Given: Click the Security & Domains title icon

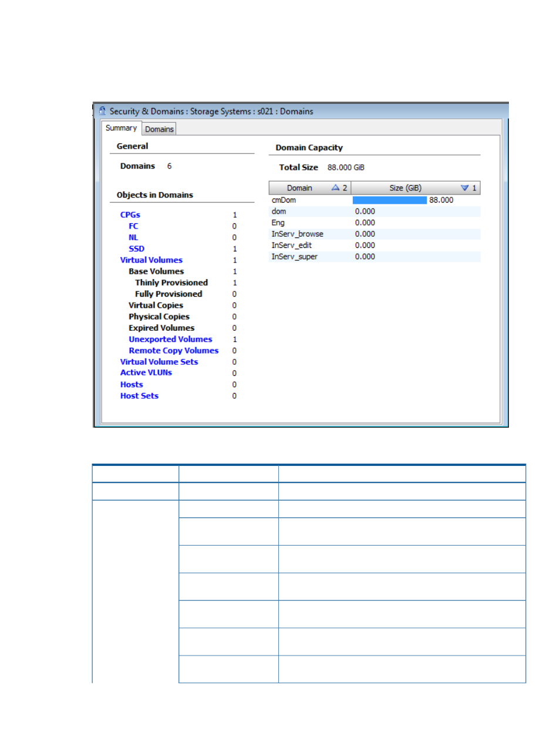Looking at the screenshot, I should 102,110.
